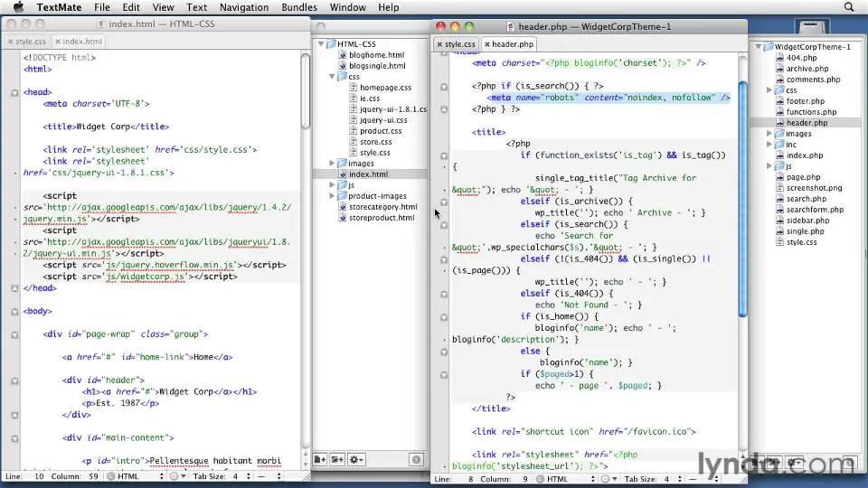Open language selector HTML in header.php status bar
This screenshot has height=488, width=868.
(x=565, y=479)
